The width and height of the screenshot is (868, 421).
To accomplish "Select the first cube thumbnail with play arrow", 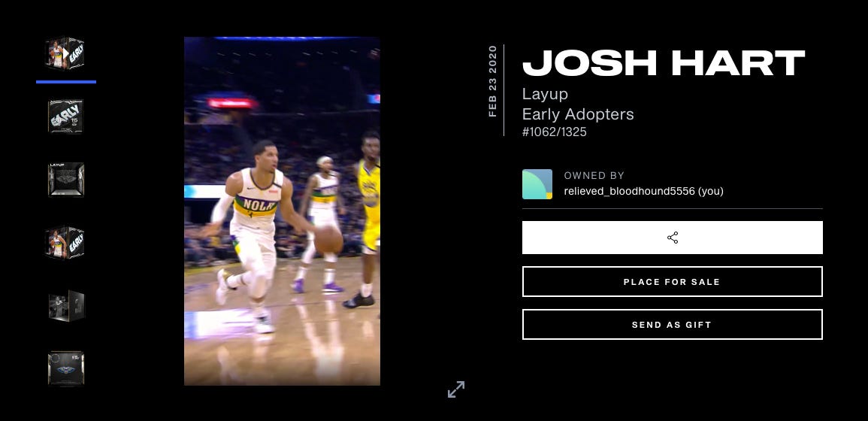I will pos(65,53).
